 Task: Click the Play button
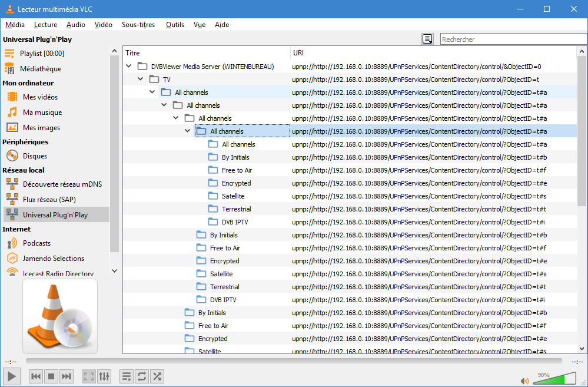(12, 376)
